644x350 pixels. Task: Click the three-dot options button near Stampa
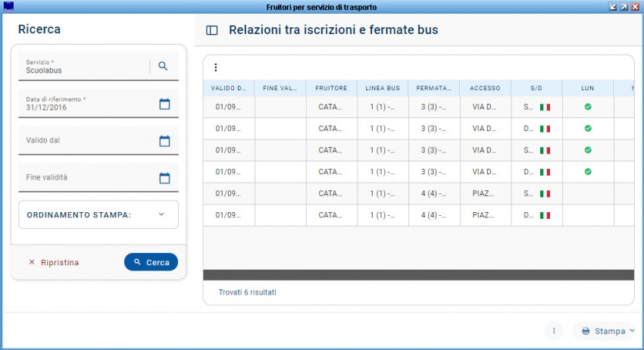tap(554, 331)
